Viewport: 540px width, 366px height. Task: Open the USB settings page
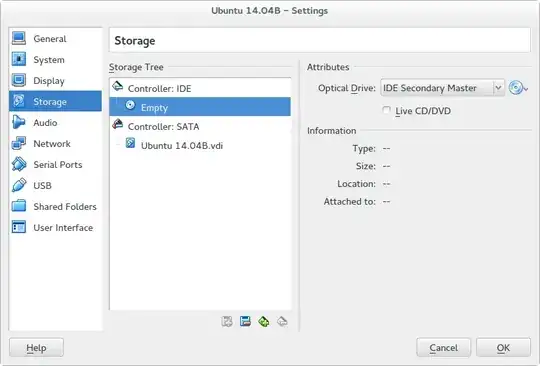click(x=55, y=186)
